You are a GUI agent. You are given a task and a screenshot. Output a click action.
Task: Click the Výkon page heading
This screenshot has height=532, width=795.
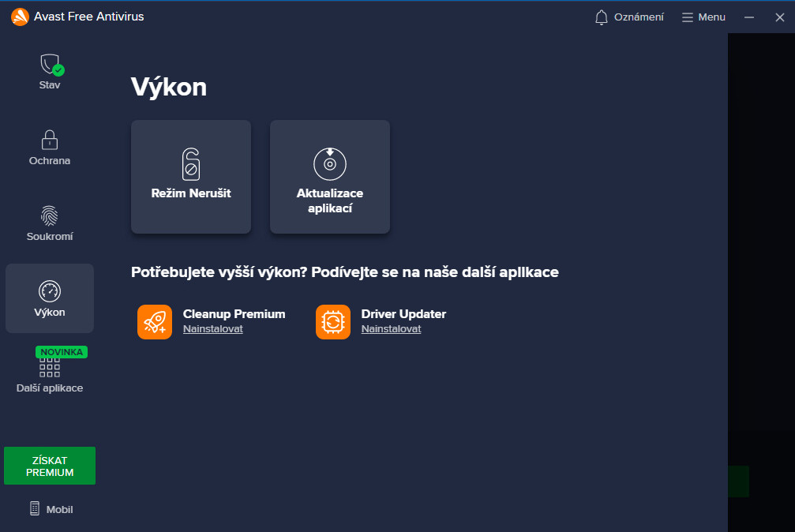coord(169,88)
